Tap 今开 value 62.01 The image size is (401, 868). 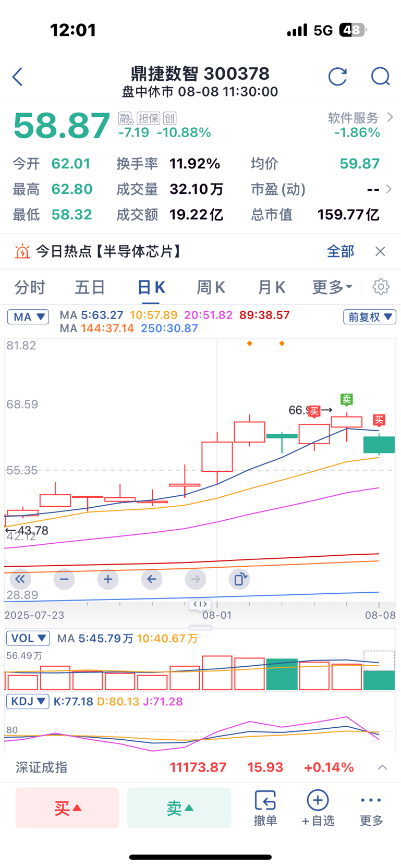click(71, 164)
